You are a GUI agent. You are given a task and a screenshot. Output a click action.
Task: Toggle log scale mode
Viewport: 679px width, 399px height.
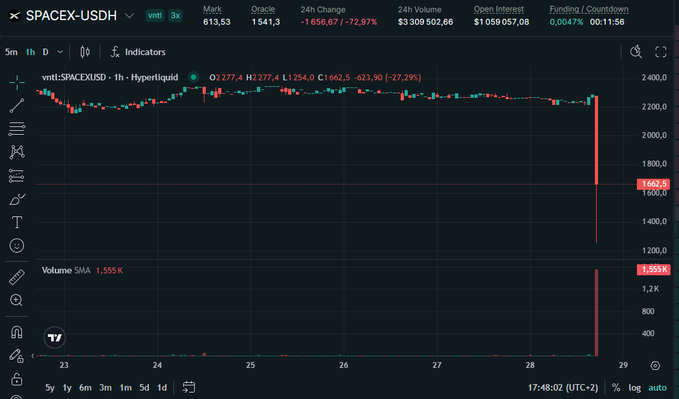[x=634, y=388]
